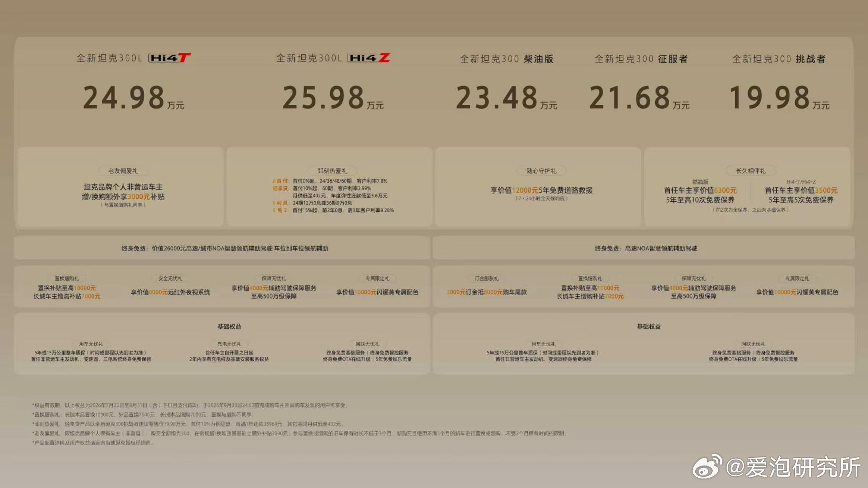This screenshot has height=488, width=868.
Task: Click the 前2次为全保养 note
Action: 751,210
